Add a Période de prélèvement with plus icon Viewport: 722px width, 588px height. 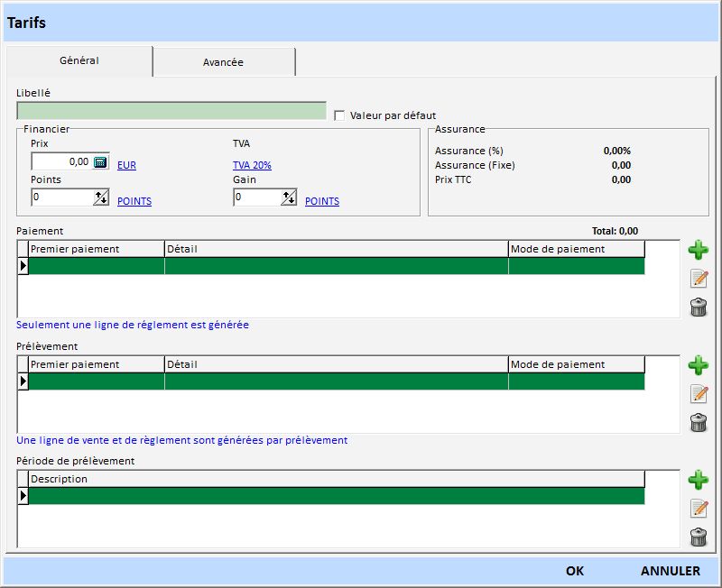pos(698,480)
